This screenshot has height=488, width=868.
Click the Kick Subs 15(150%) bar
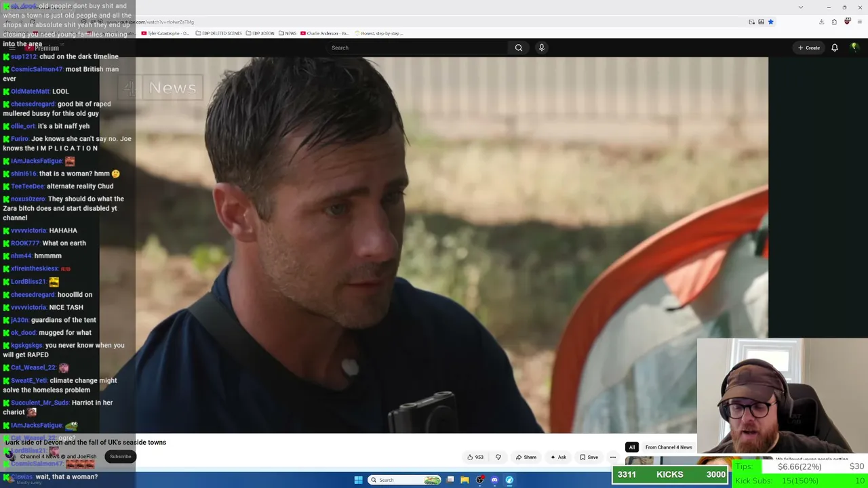click(800, 481)
